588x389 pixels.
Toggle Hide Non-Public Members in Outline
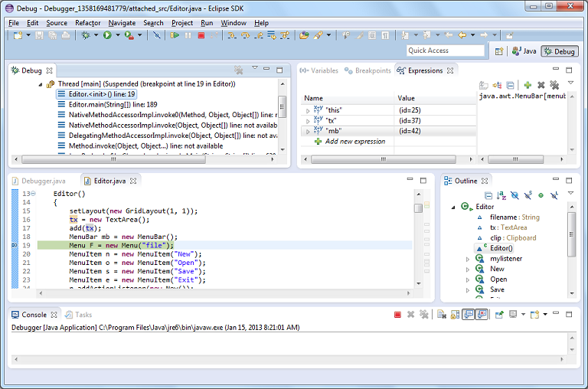pyautogui.click(x=541, y=195)
